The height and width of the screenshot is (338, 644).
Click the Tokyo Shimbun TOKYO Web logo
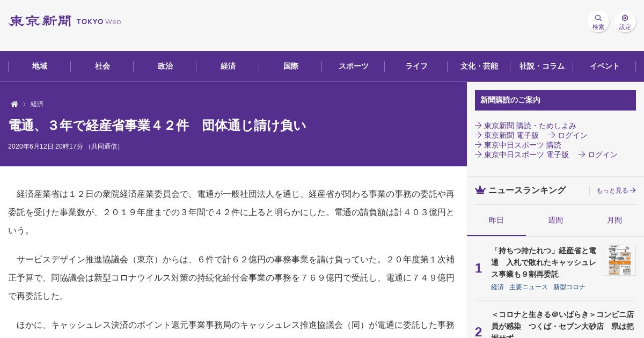(64, 21)
